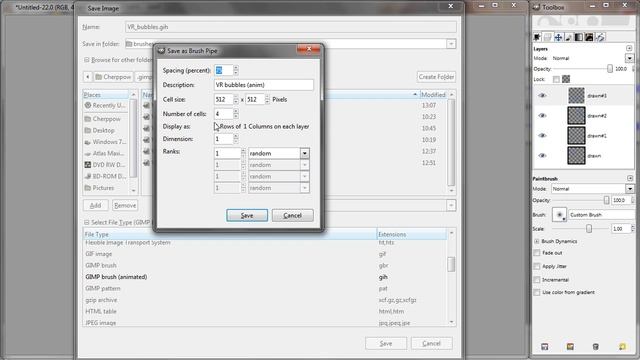This screenshot has height=360, width=640.
Task: Click drawn#2 layer thumbnail
Action: coord(576,116)
